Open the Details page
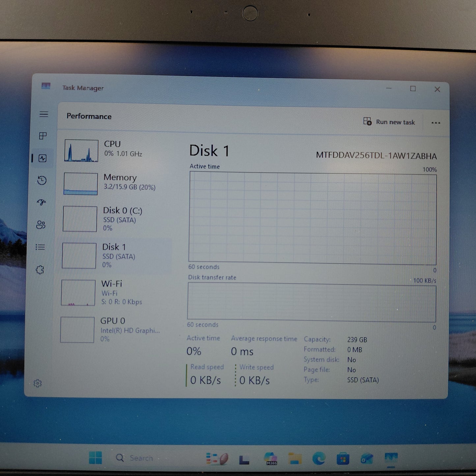This screenshot has height=476, width=476. (x=40, y=247)
